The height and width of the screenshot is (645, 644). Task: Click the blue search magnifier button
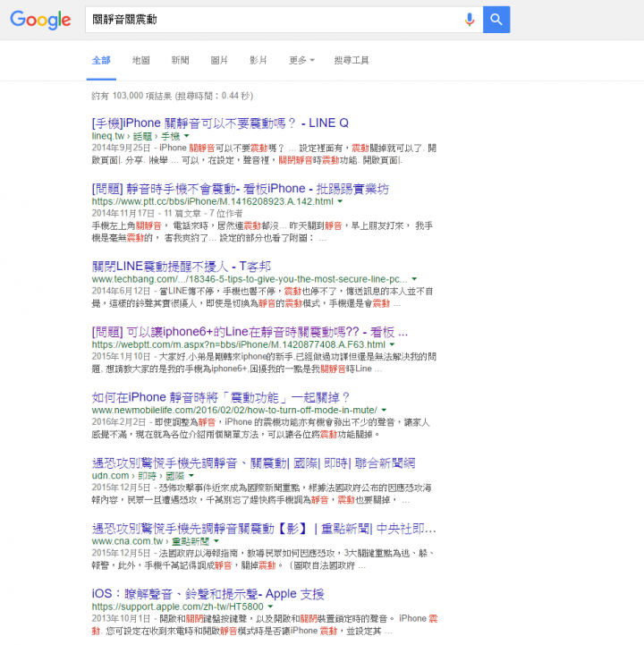(x=496, y=20)
